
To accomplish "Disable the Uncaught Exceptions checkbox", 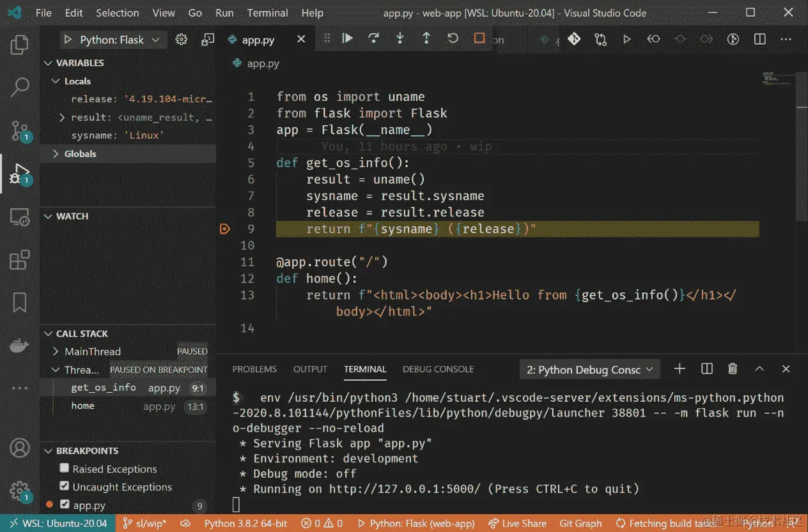I will (64, 487).
